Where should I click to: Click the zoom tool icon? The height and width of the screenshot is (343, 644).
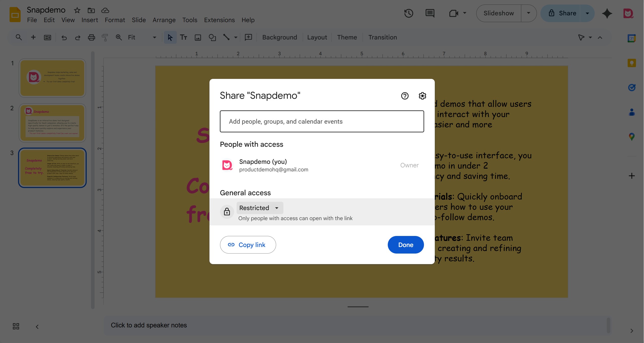(119, 37)
